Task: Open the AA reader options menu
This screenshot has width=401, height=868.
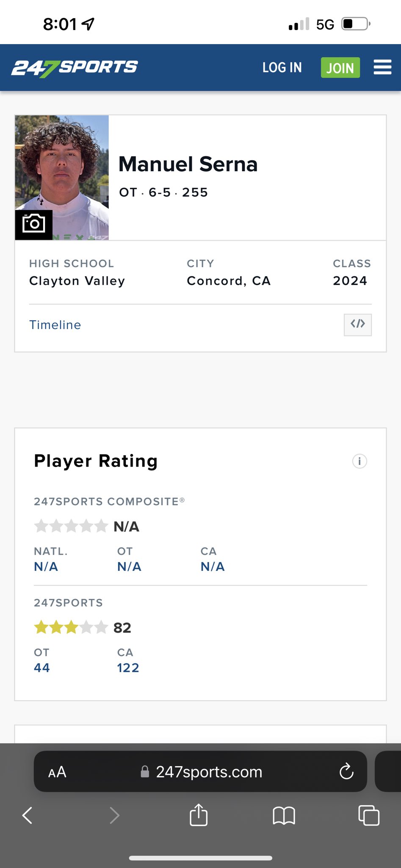Action: [x=57, y=772]
